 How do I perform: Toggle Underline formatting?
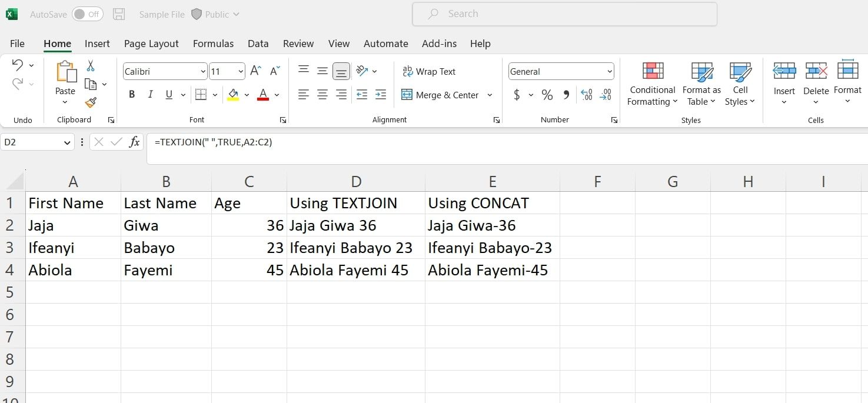tap(169, 94)
